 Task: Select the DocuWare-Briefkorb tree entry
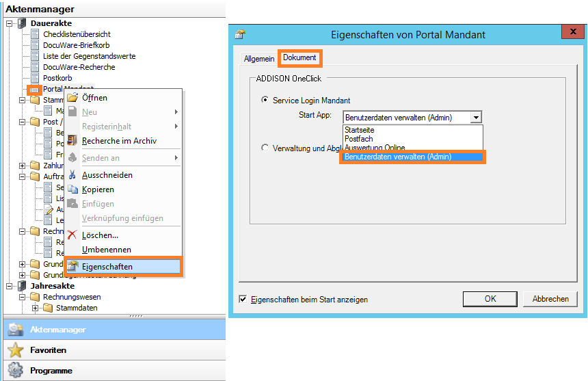76,45
